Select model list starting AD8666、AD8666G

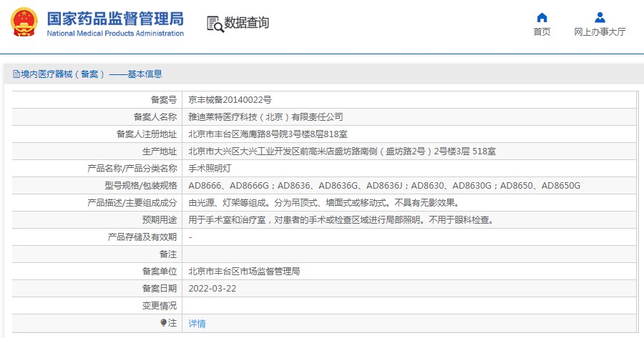coord(384,186)
